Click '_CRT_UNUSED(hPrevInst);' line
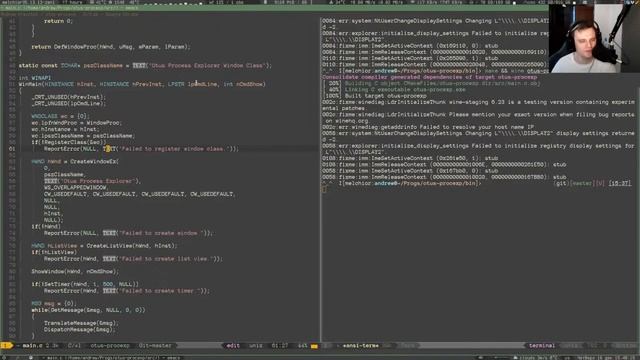The width and height of the screenshot is (640, 360). coord(69,97)
